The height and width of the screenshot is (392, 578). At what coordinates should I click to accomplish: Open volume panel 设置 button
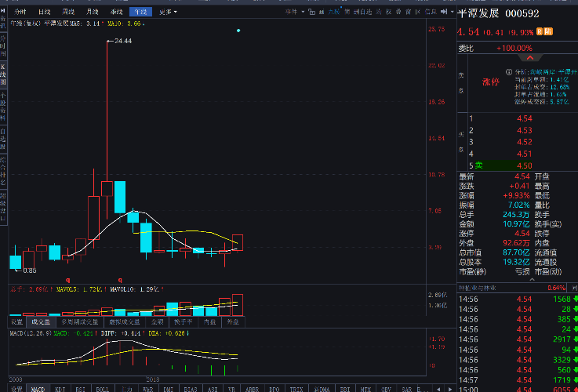pyautogui.click(x=16, y=321)
